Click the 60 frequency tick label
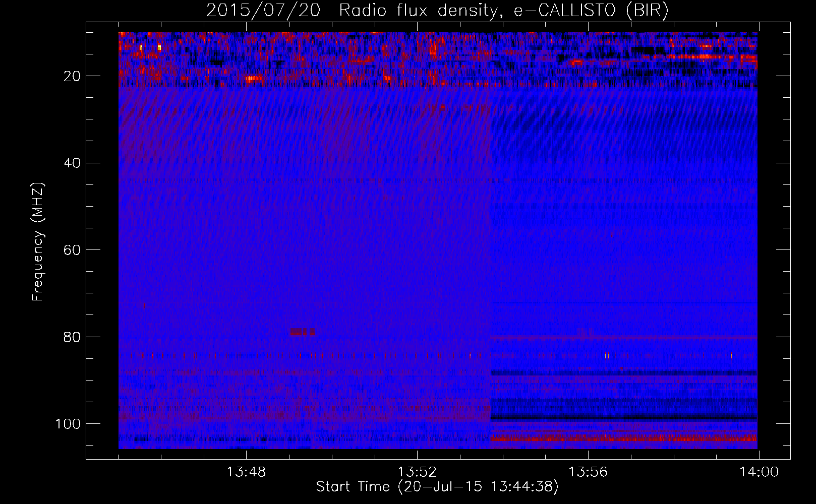The image size is (816, 504). coord(73,250)
